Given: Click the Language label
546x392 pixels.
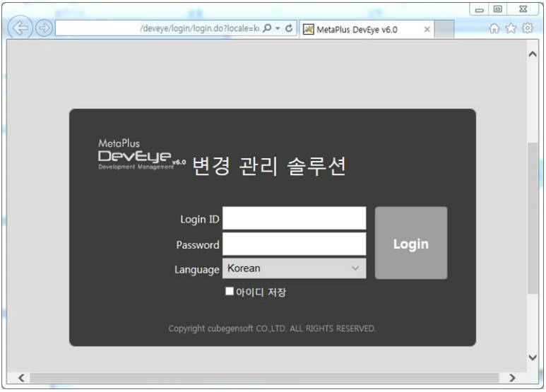Looking at the screenshot, I should coord(197,270).
